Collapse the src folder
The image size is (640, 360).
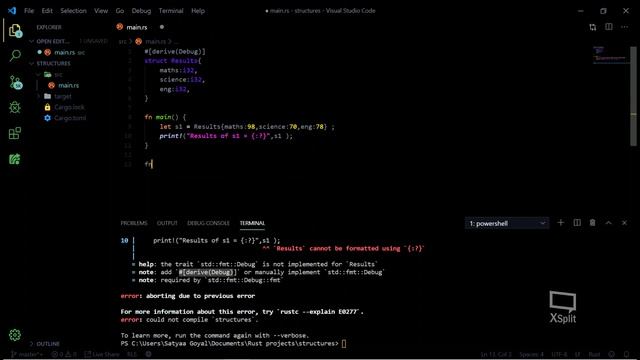point(58,74)
